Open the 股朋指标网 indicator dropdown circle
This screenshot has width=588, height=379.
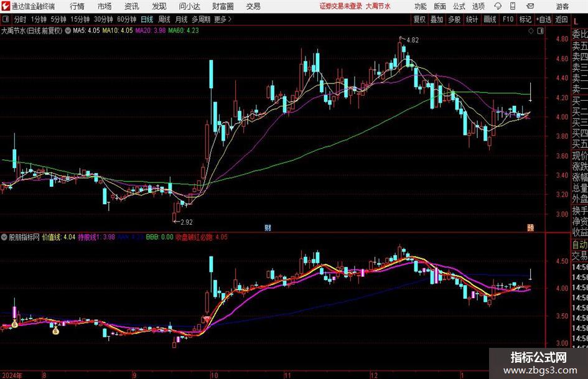point(4,237)
